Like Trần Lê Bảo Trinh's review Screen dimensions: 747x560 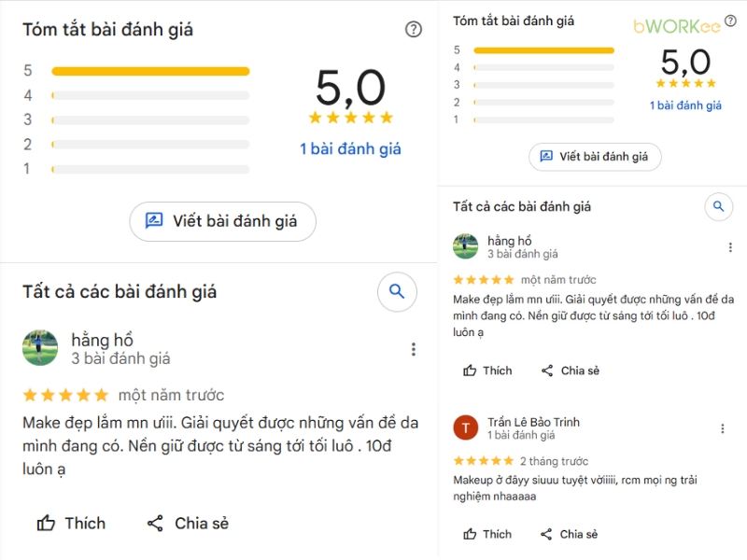click(487, 534)
